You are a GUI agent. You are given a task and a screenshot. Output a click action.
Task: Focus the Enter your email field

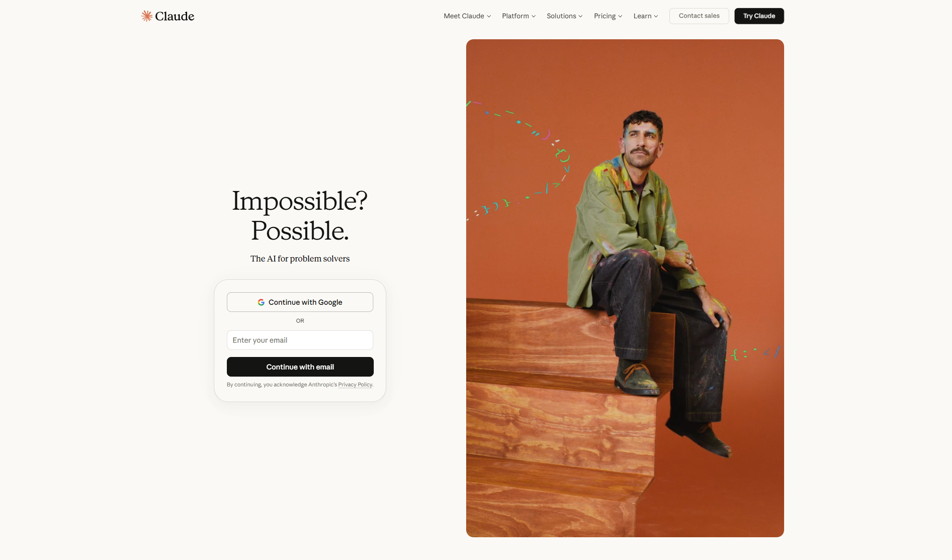pyautogui.click(x=300, y=340)
